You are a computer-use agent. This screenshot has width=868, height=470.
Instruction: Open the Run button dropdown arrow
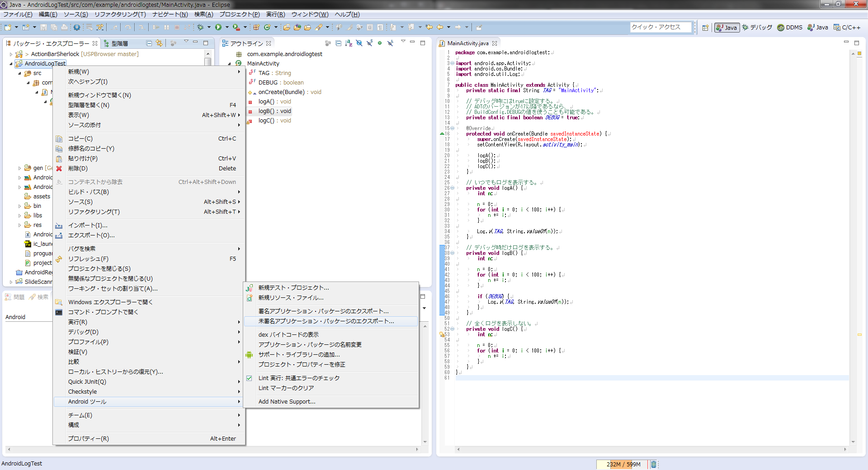tap(227, 27)
